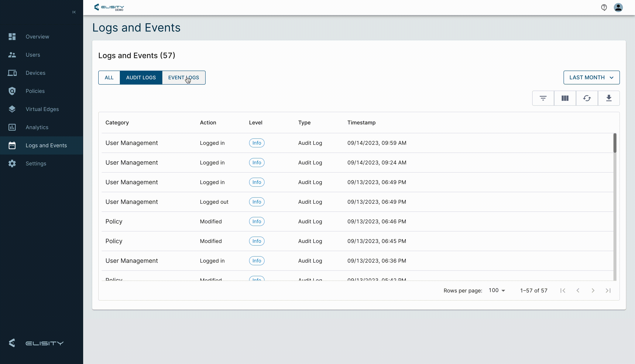Click the Elisity logo at sidebar bottom
The height and width of the screenshot is (364, 635).
tap(36, 343)
